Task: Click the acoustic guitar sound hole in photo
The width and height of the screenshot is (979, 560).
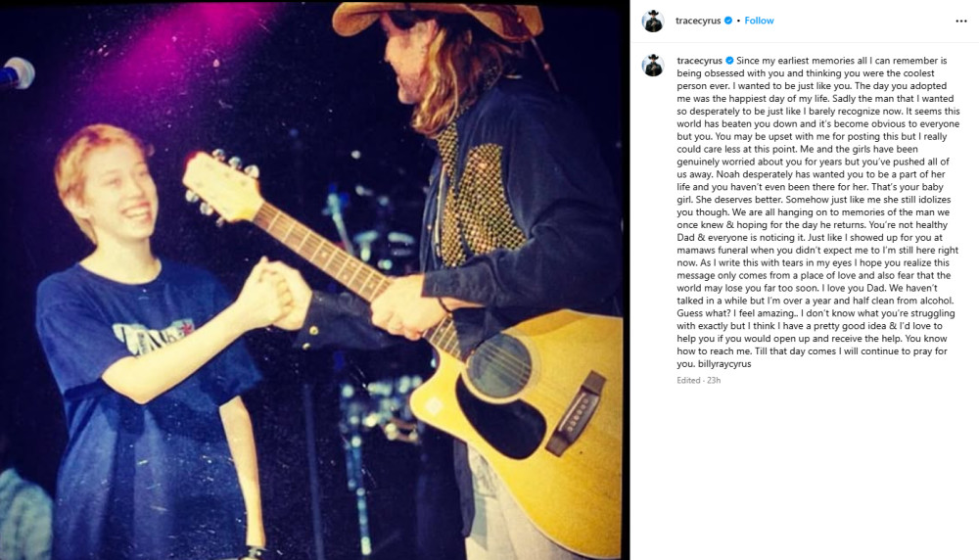Action: [x=499, y=366]
